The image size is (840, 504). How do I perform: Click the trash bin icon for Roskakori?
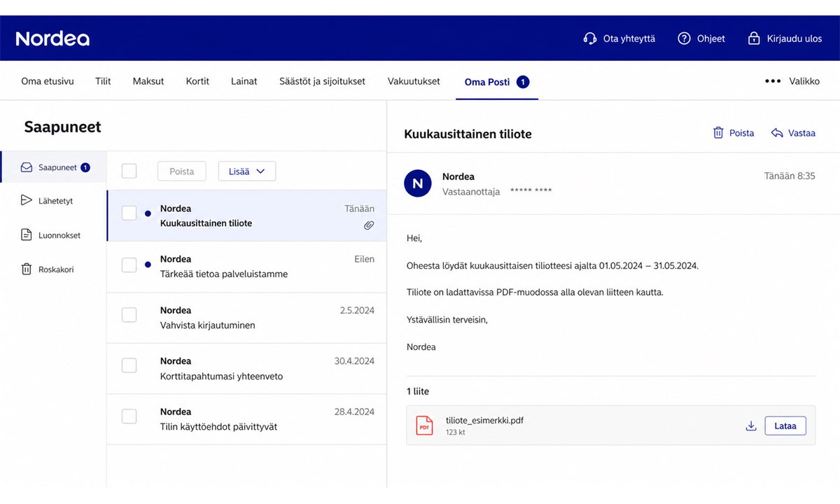point(27,269)
